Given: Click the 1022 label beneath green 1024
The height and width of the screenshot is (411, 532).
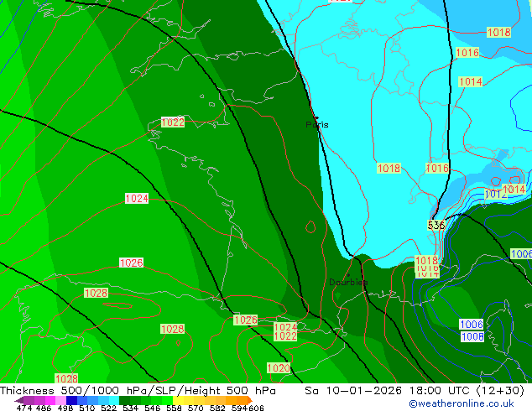Looking at the screenshot, I should (x=285, y=336).
